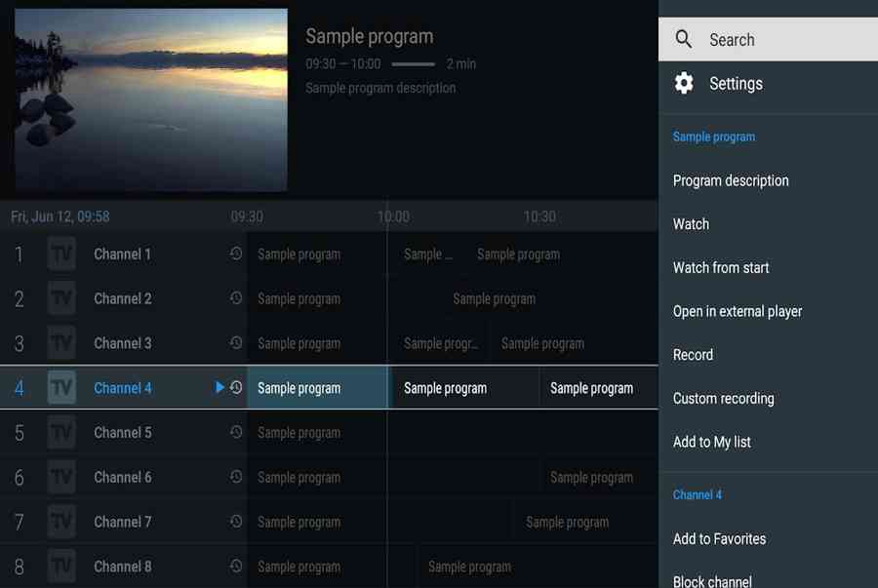Select Block channel menu entry
This screenshot has height=588, width=878.
712,580
